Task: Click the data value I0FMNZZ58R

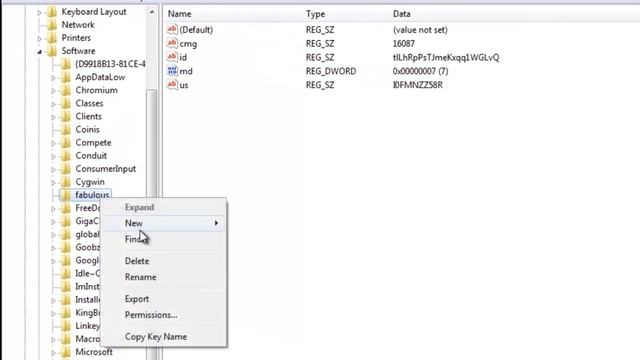Action: (x=418, y=85)
